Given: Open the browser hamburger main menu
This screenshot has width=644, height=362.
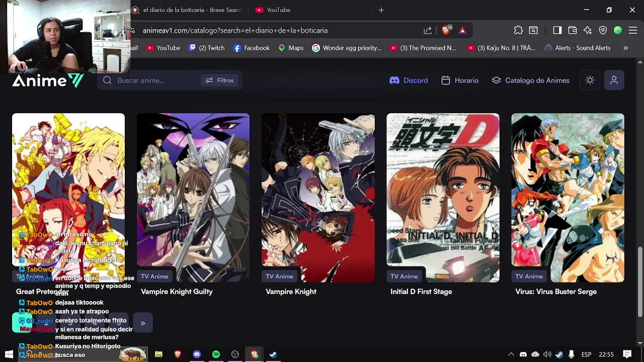Looking at the screenshot, I should [x=633, y=30].
